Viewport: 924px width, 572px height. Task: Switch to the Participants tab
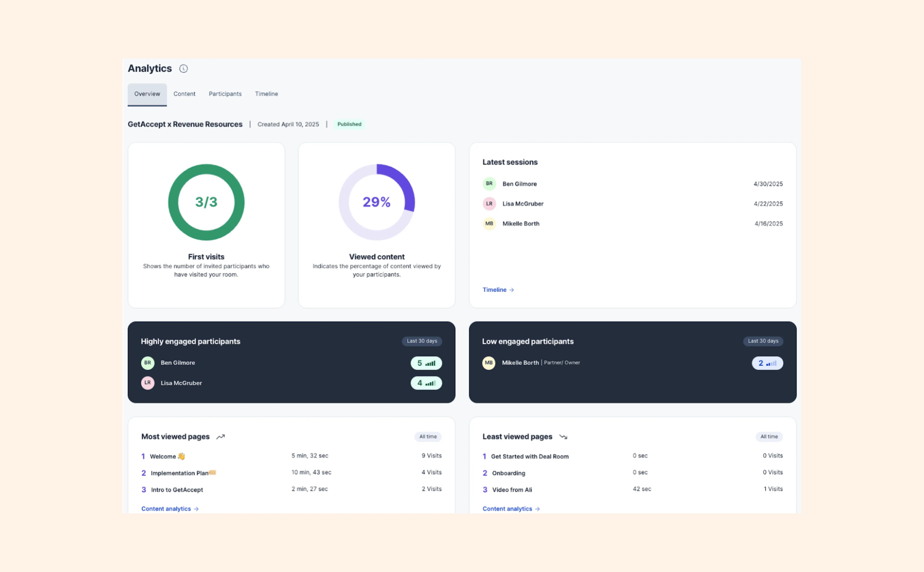click(225, 94)
